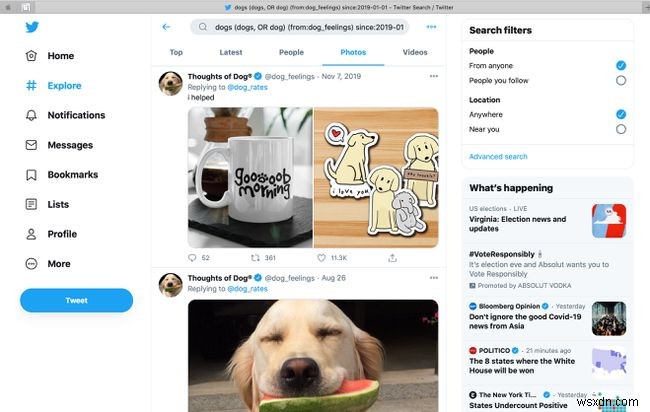Open the dog mug photo thumbnail
Viewport: 650px width, 412px height.
point(250,176)
